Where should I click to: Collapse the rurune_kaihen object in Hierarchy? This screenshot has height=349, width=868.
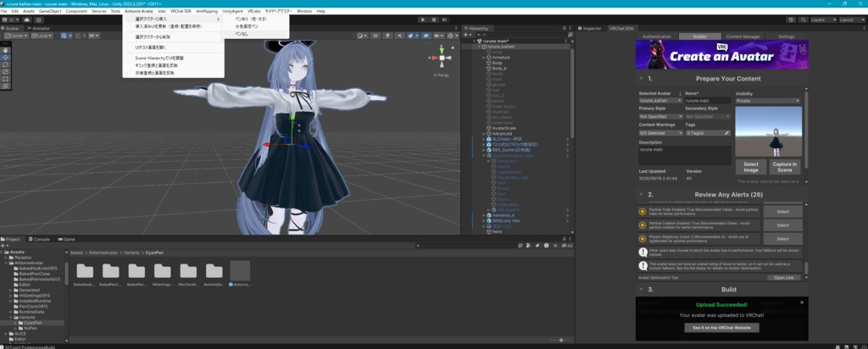click(x=480, y=47)
